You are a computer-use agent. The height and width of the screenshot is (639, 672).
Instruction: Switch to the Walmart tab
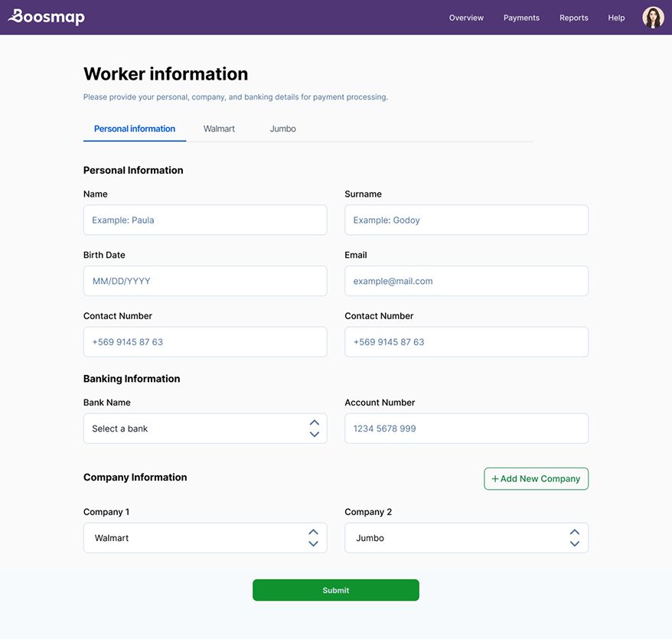219,129
